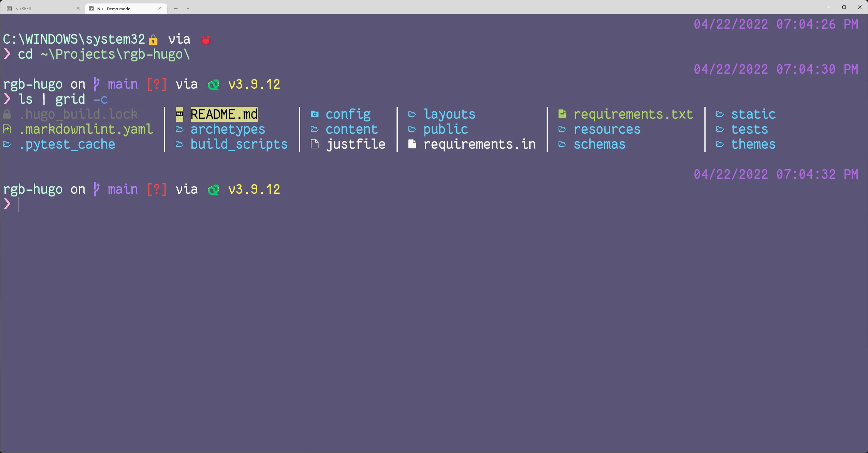Click the red crab Rust icon
The image size is (868, 453).
tap(206, 40)
